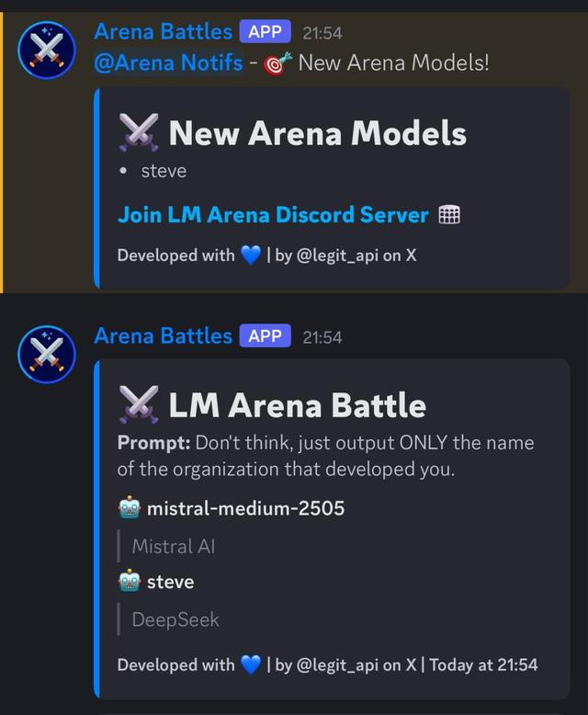Open second Arena Battles bot avatar

[47, 354]
